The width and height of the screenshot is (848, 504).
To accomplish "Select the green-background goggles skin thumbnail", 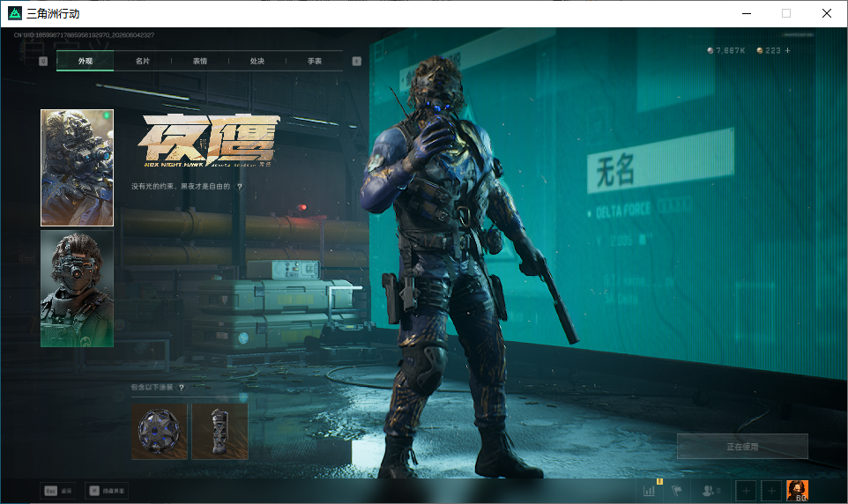I will tap(77, 289).
